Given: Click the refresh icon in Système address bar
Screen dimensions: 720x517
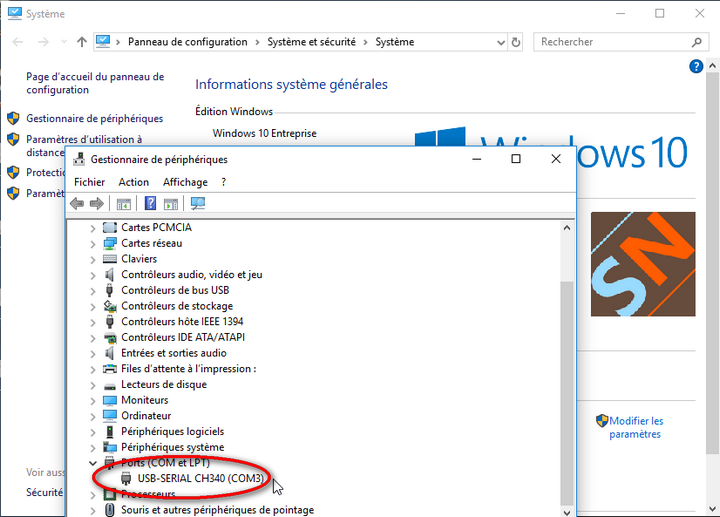Looking at the screenshot, I should coord(516,42).
